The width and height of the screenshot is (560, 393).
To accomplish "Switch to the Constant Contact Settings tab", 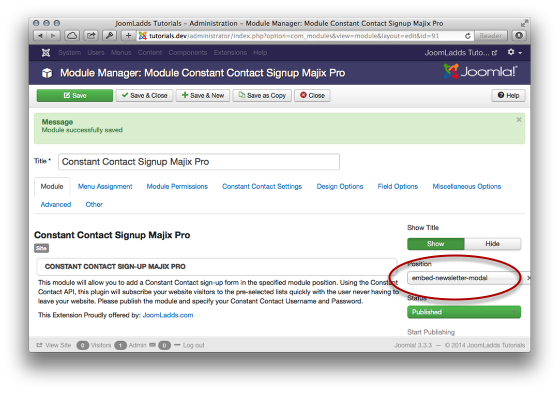I will point(262,186).
